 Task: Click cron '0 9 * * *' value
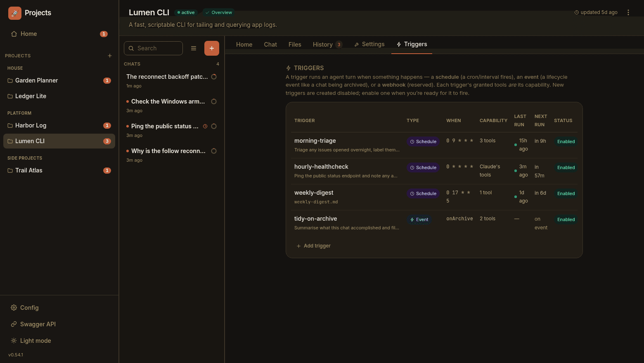[x=459, y=141]
